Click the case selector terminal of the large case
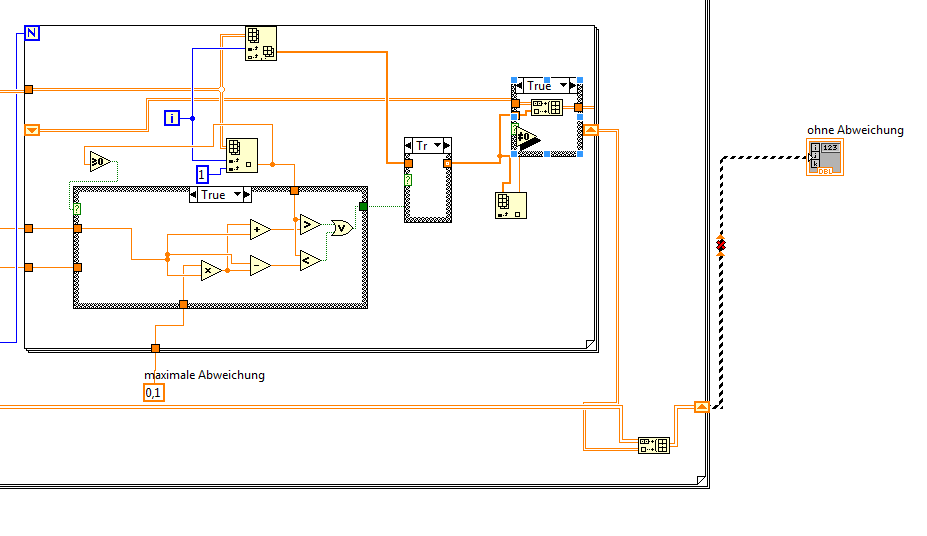The width and height of the screenshot is (927, 536). pos(77,209)
